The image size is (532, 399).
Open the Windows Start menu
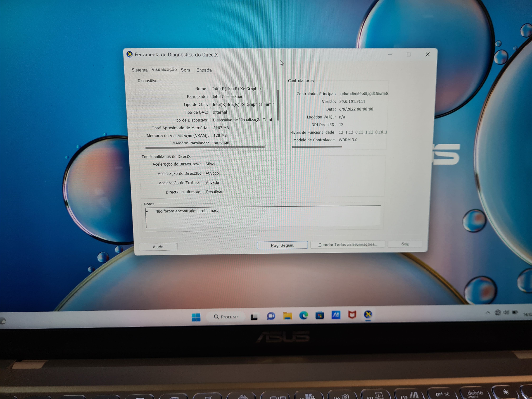point(196,317)
